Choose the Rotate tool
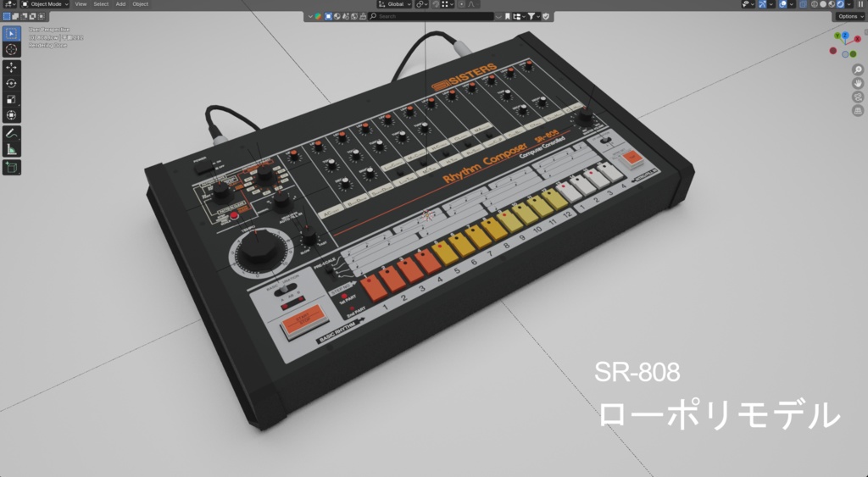The image size is (868, 477). coord(11,84)
